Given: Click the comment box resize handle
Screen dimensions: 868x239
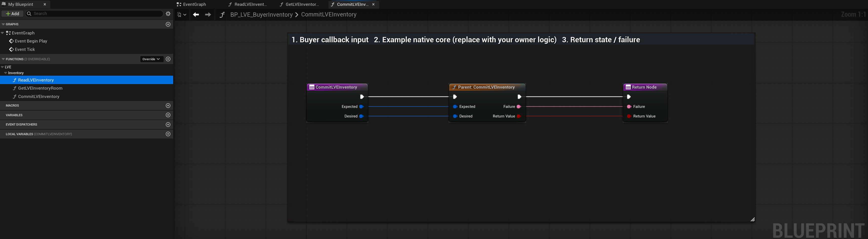Looking at the screenshot, I should 752,220.
